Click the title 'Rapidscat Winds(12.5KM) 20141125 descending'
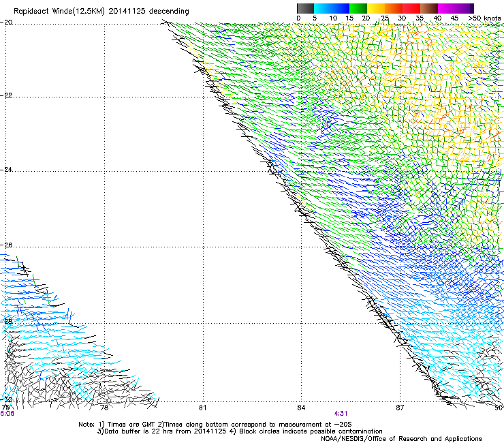504x443 pixels. (101, 12)
